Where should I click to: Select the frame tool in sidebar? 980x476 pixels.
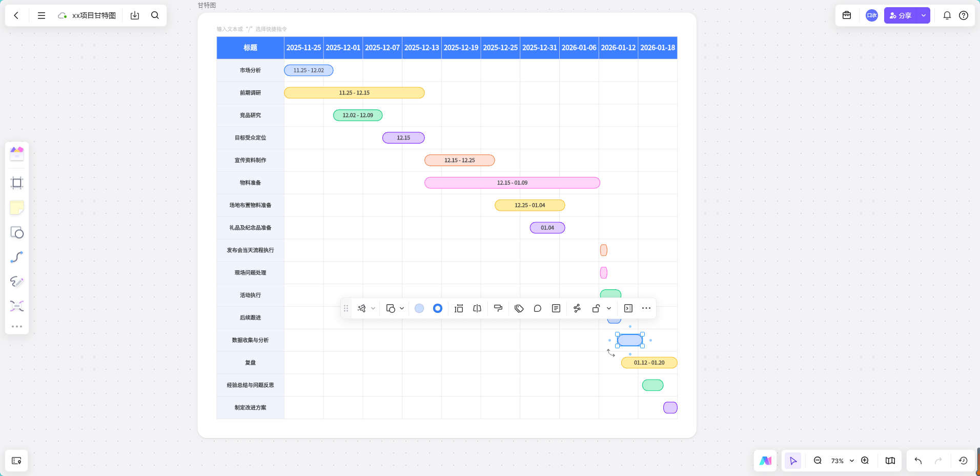point(17,183)
